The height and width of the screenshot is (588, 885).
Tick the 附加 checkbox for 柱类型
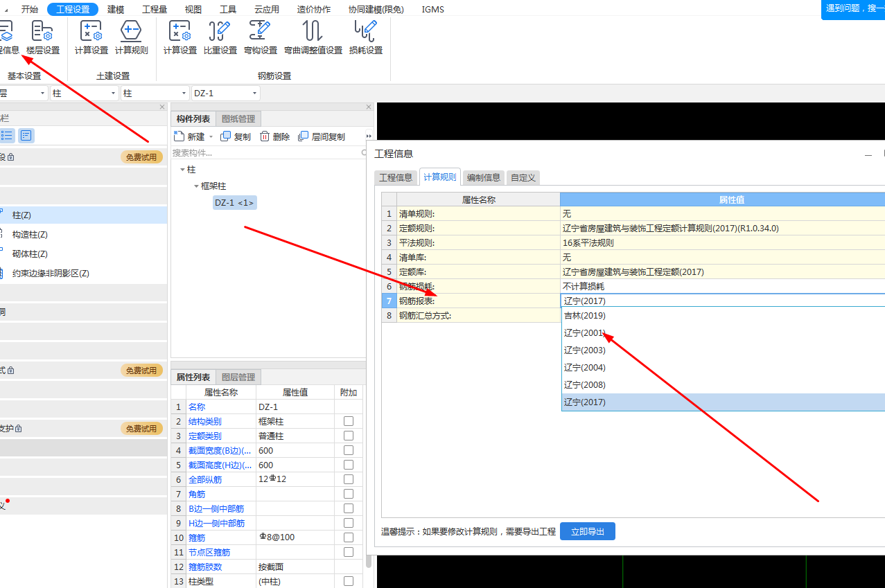[x=349, y=581]
